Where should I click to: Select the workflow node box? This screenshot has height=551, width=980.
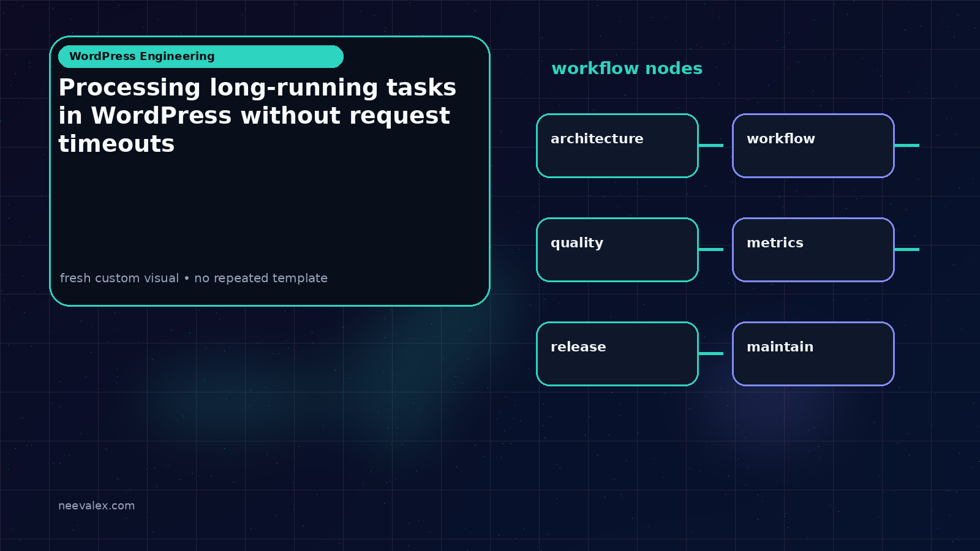tap(813, 146)
